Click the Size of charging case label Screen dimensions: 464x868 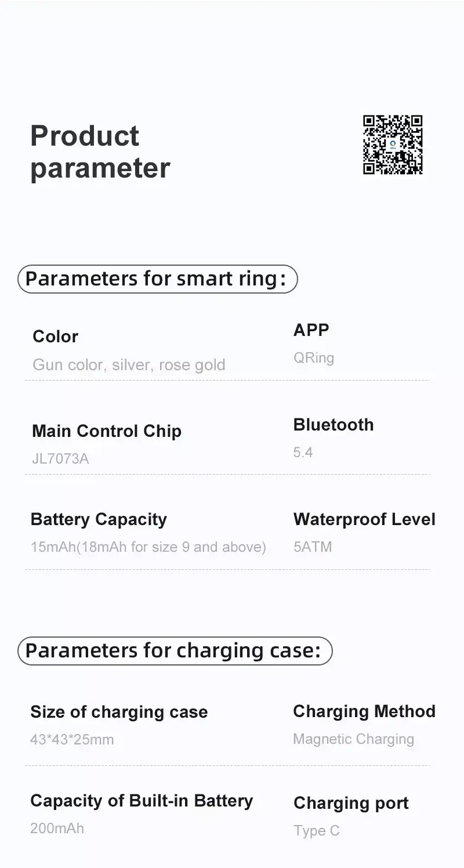click(x=119, y=712)
